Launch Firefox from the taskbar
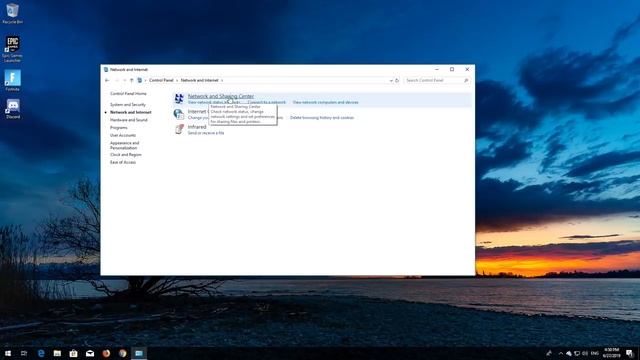This screenshot has height=360, width=640. click(106, 353)
